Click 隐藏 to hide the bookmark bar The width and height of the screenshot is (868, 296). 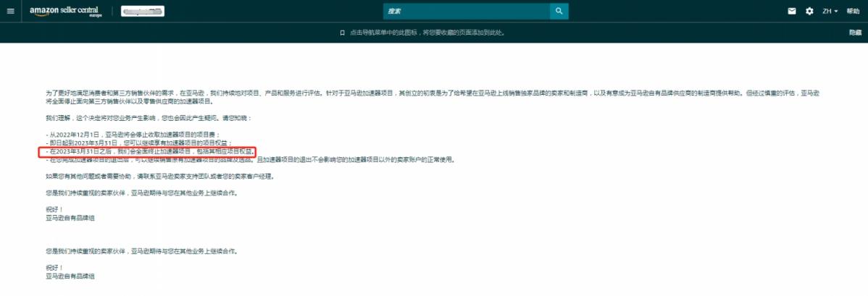click(855, 33)
